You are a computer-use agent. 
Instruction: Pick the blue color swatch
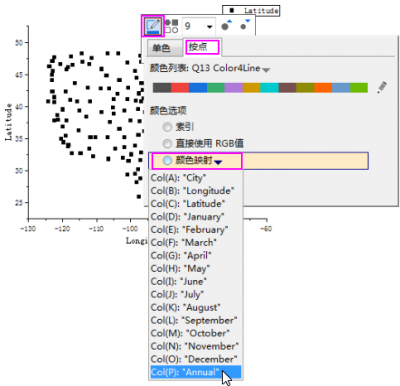click(x=198, y=88)
